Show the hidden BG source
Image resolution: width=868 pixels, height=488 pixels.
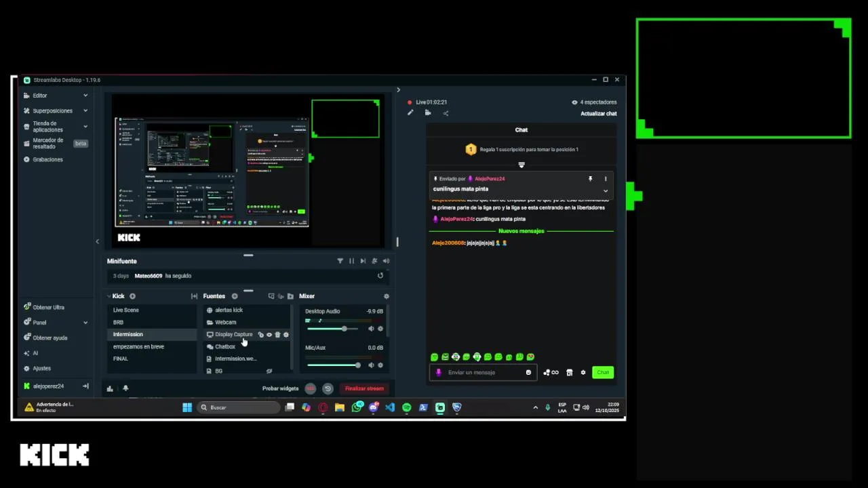269,371
